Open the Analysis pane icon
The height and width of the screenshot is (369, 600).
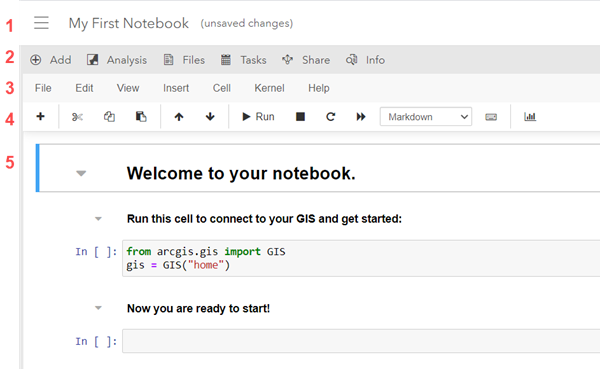coord(93,60)
